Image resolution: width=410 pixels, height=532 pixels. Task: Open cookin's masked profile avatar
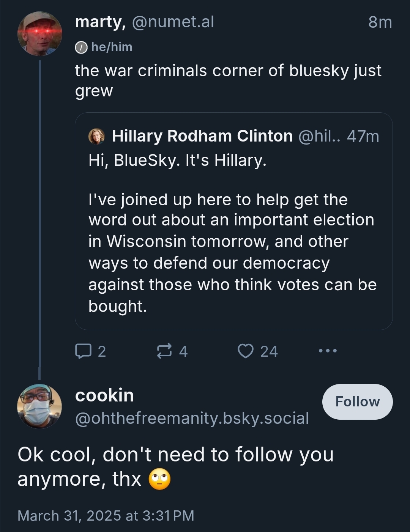click(x=39, y=406)
